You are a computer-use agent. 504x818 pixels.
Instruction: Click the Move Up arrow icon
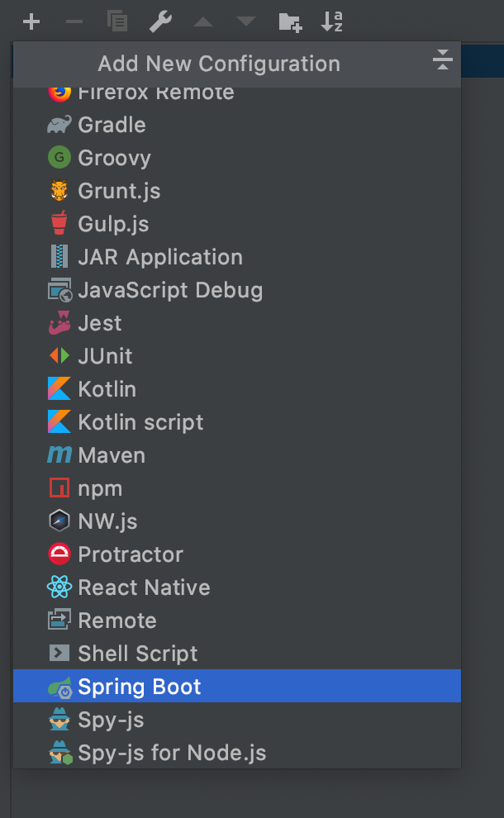pos(203,22)
